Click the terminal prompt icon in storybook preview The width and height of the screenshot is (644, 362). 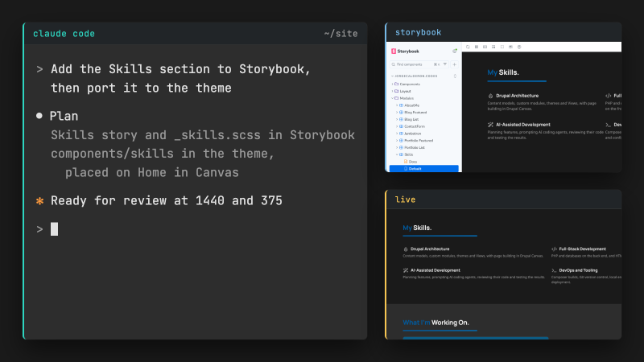[x=609, y=125]
